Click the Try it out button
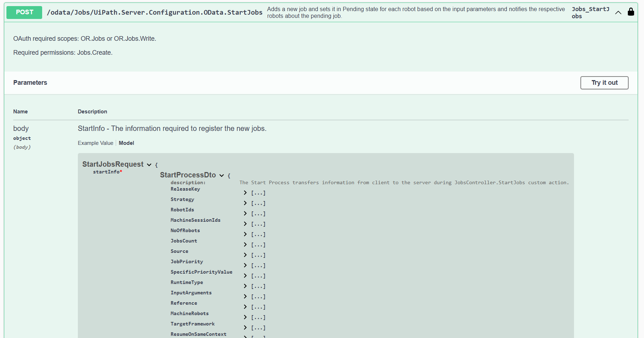Viewport: 644px width, 338px height. tap(604, 83)
